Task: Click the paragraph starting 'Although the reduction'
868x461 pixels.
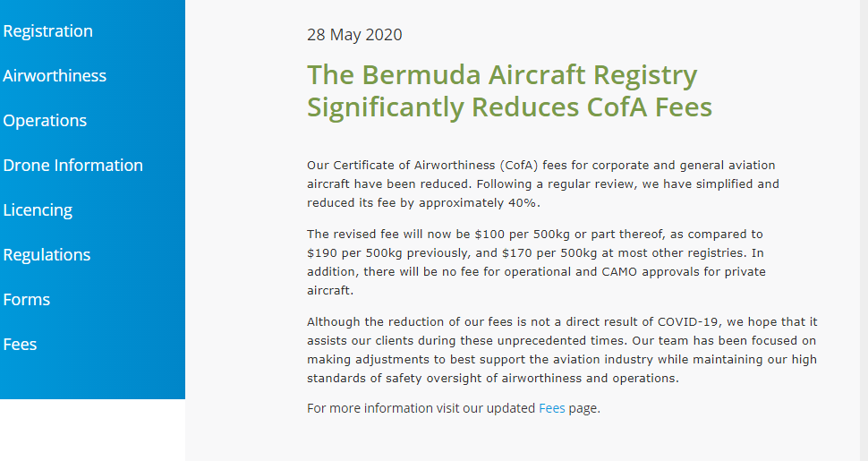Action: [561, 349]
